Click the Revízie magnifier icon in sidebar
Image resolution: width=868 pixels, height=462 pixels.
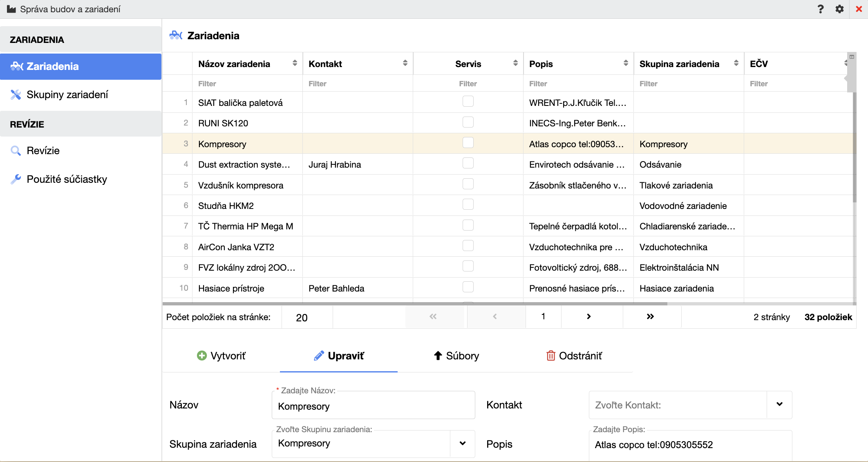[x=16, y=151]
